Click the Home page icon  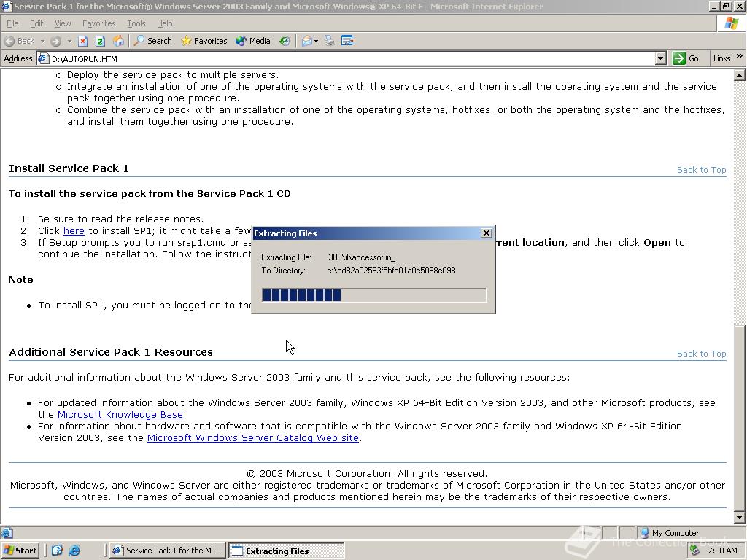[x=118, y=41]
